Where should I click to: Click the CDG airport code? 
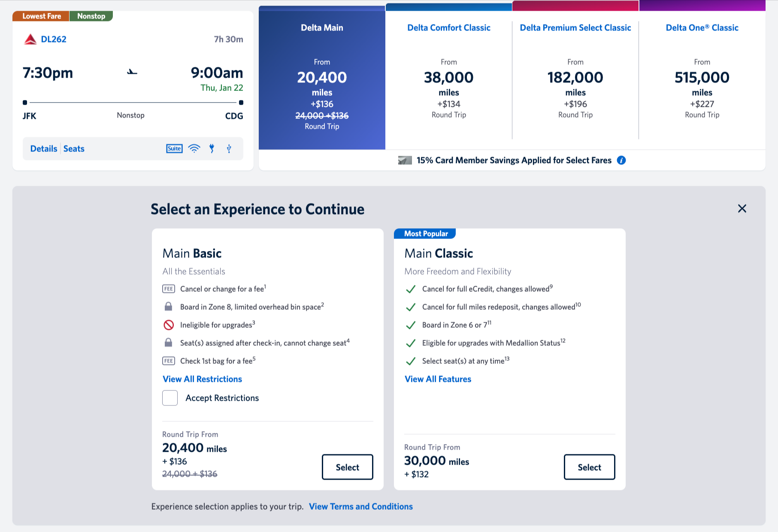coord(234,116)
